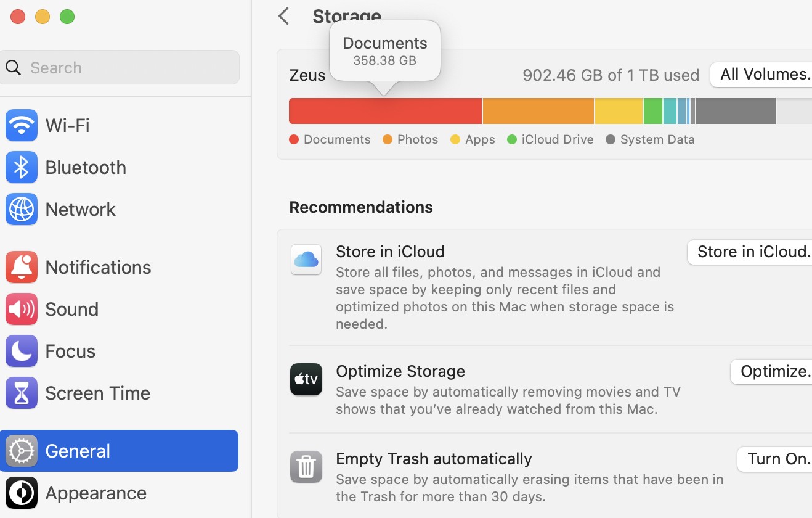The height and width of the screenshot is (518, 812).
Task: Open the All Volumes selector
Action: [x=763, y=75]
